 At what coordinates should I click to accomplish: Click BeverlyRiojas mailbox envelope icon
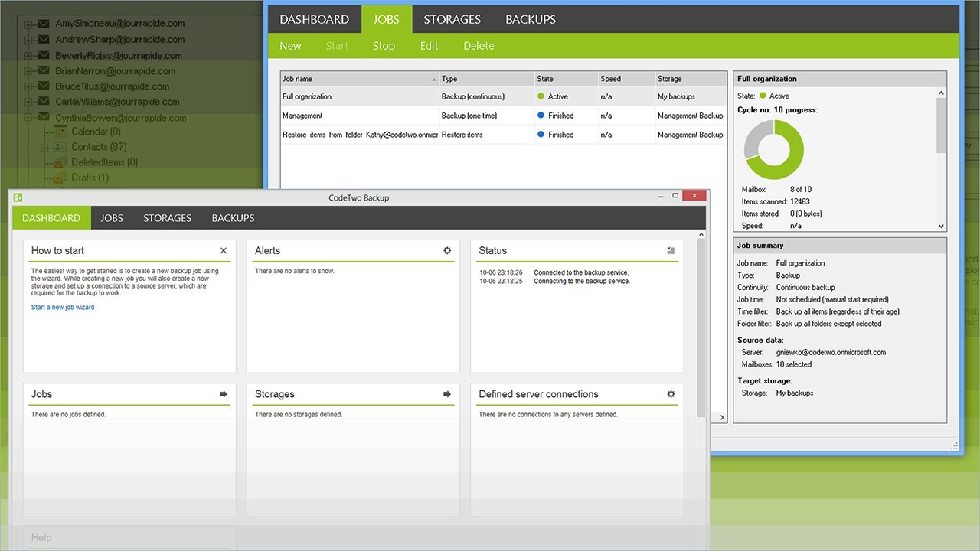tap(44, 56)
